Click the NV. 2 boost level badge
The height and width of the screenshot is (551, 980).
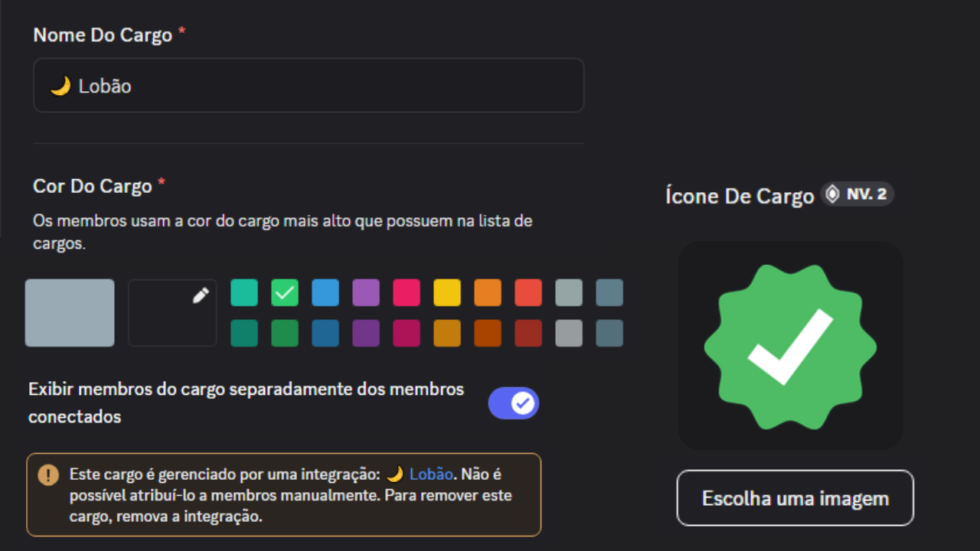click(857, 194)
